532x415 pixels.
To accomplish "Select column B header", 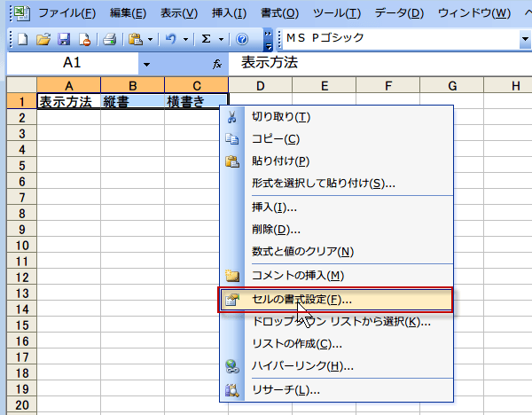I will pos(132,85).
